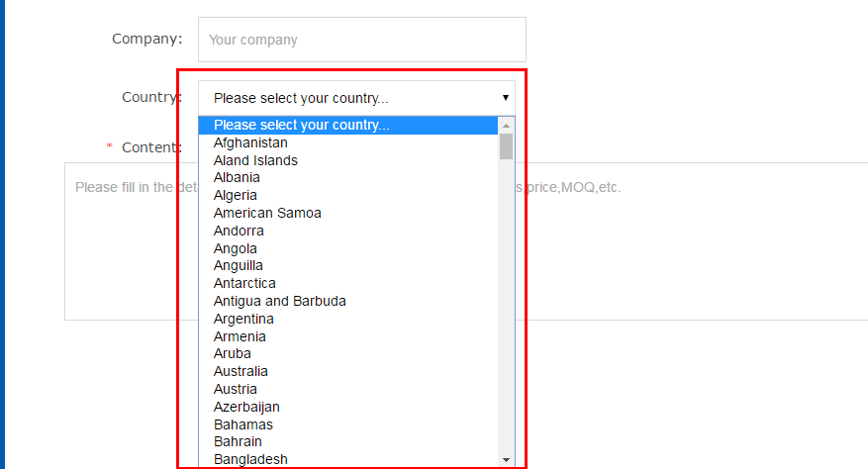The height and width of the screenshot is (469, 868).
Task: Select Aland Islands in the dropdown
Action: [255, 160]
